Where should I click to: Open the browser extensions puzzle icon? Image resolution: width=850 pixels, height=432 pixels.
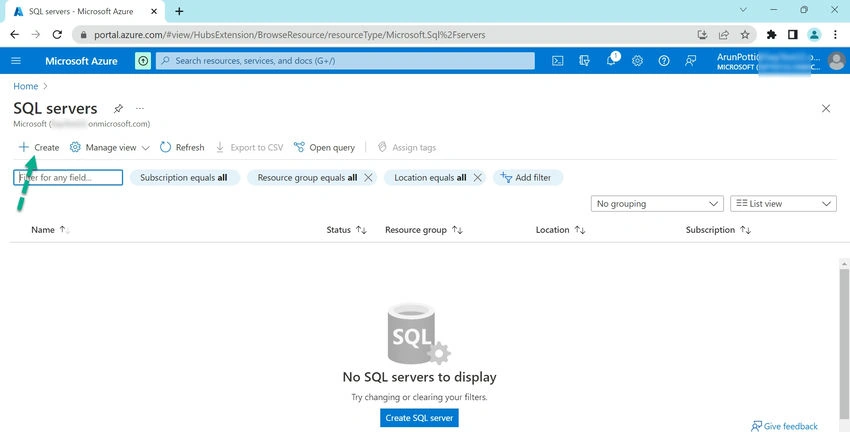tap(771, 35)
